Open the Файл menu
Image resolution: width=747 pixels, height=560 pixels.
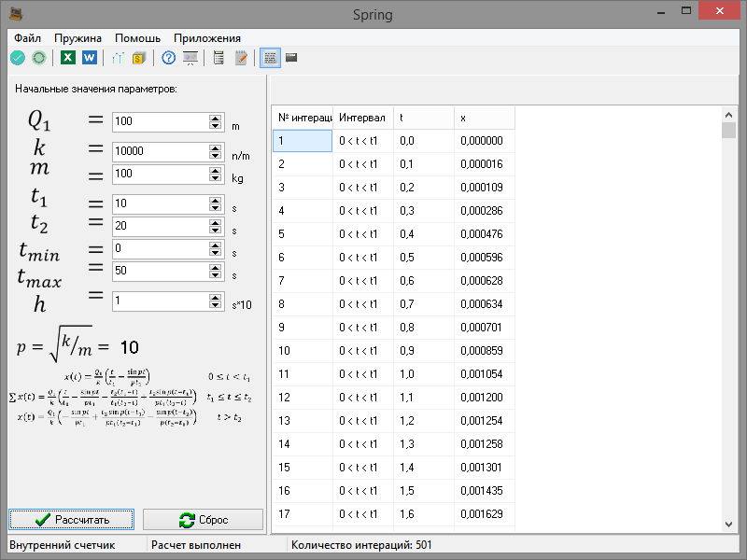(x=27, y=38)
